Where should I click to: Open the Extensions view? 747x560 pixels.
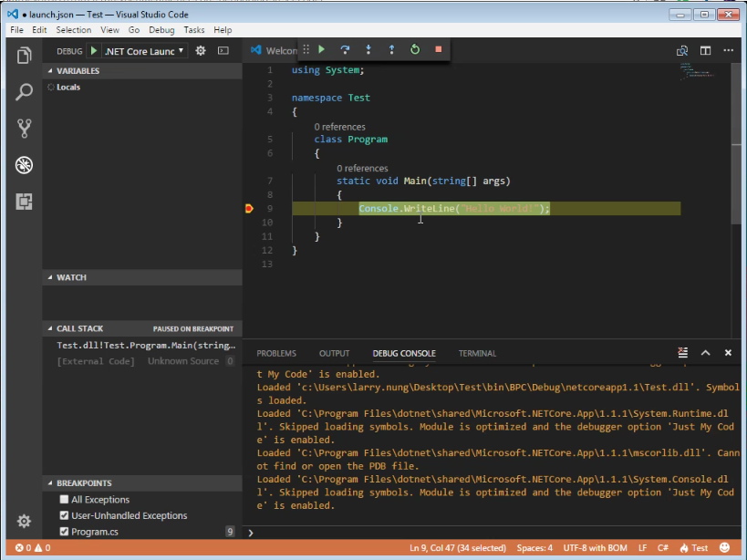(24, 202)
